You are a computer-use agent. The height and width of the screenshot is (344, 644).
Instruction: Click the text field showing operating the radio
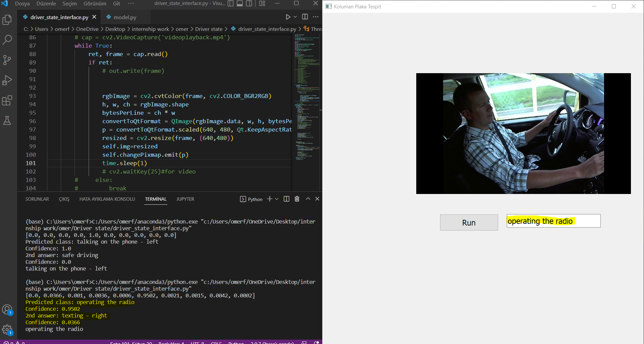(x=553, y=221)
